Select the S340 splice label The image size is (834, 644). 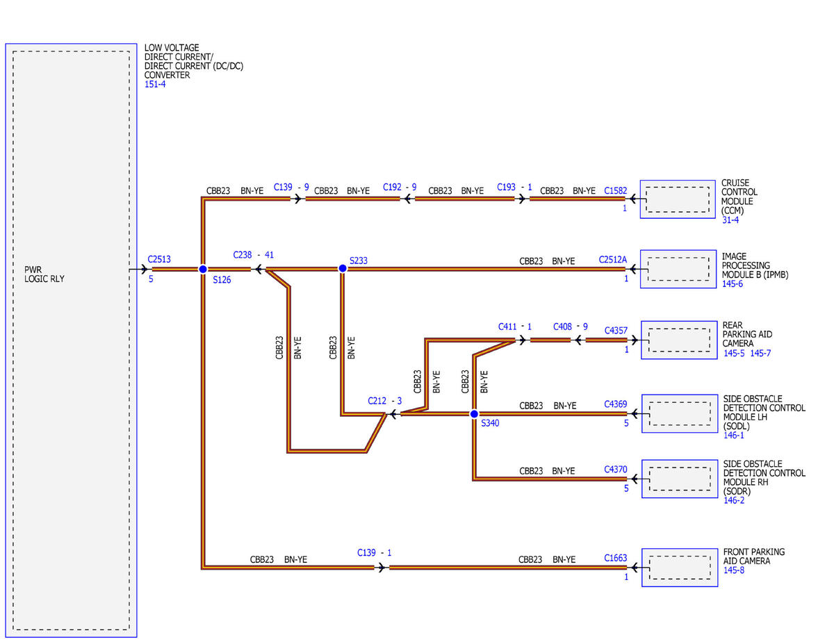[x=490, y=422]
